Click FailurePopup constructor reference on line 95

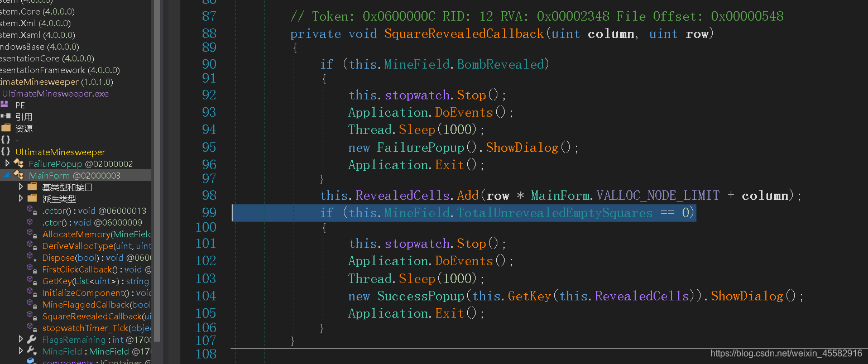[421, 147]
